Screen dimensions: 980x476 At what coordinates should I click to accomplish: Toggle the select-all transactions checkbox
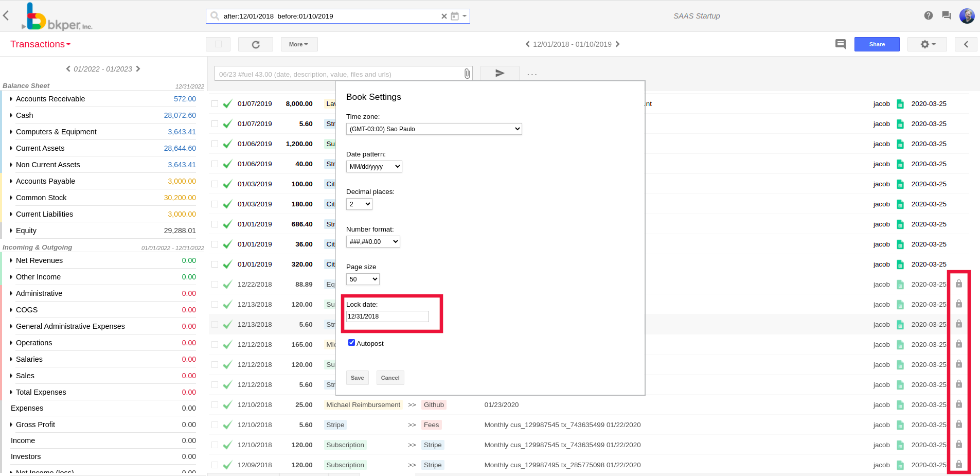(218, 44)
